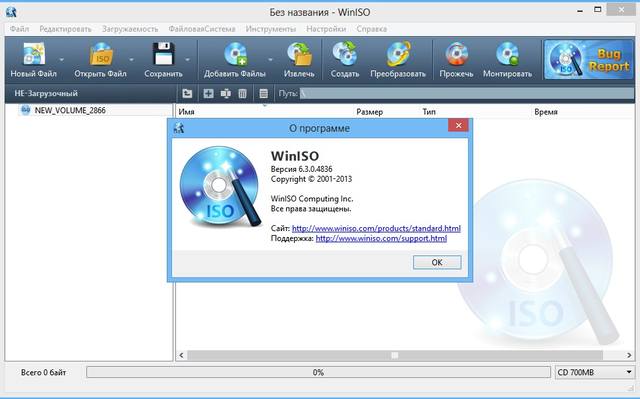Click the Сохранить floppy disk icon

tap(164, 54)
